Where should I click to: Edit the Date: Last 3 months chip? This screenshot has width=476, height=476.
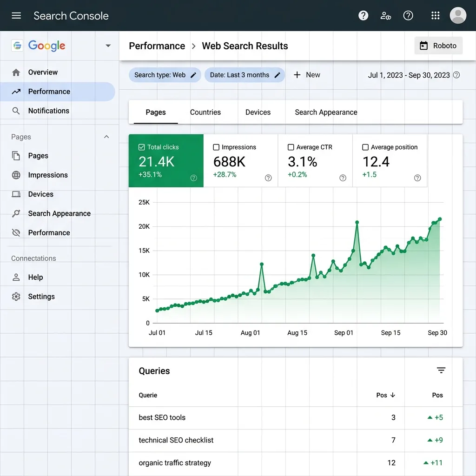[245, 75]
